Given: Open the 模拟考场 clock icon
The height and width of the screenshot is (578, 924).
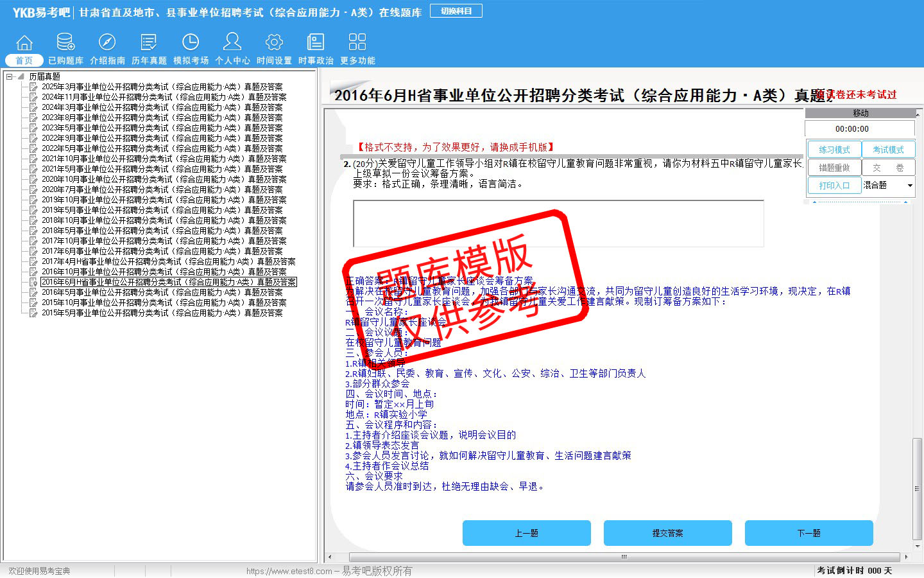Looking at the screenshot, I should 191,43.
